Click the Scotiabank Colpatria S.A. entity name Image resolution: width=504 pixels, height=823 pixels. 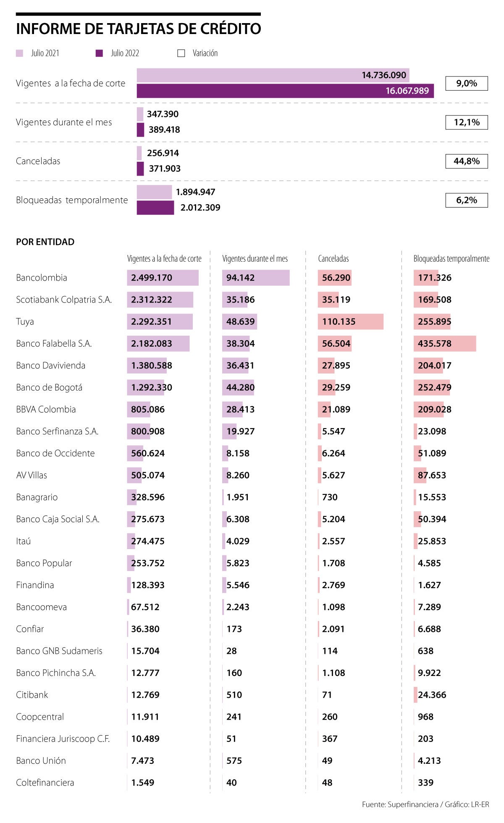coord(64,300)
